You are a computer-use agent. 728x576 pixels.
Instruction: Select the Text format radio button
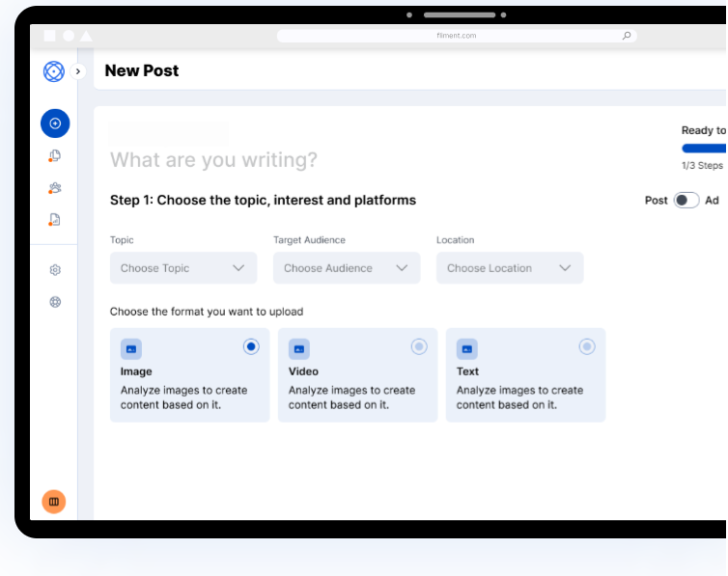click(x=587, y=346)
